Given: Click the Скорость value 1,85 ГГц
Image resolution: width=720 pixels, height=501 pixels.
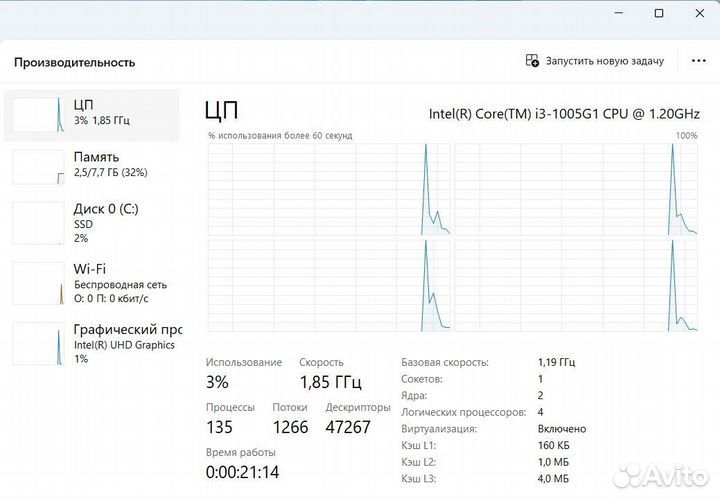Looking at the screenshot, I should click(331, 382).
